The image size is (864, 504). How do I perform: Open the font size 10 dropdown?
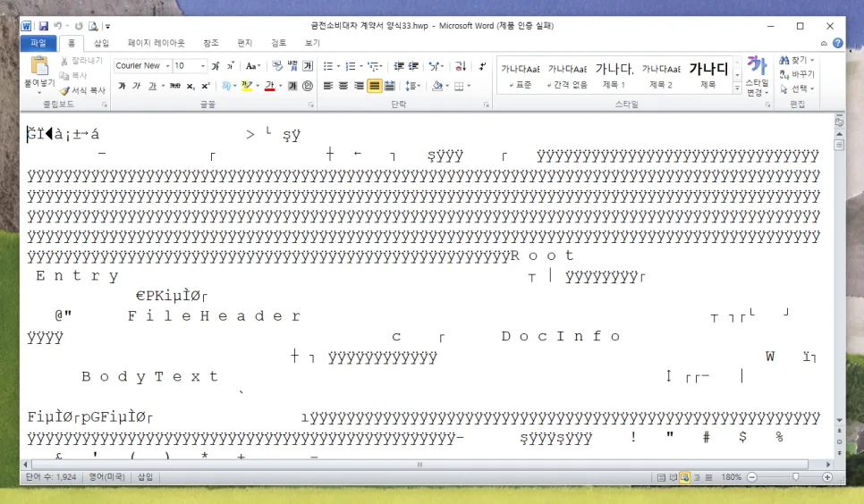203,66
